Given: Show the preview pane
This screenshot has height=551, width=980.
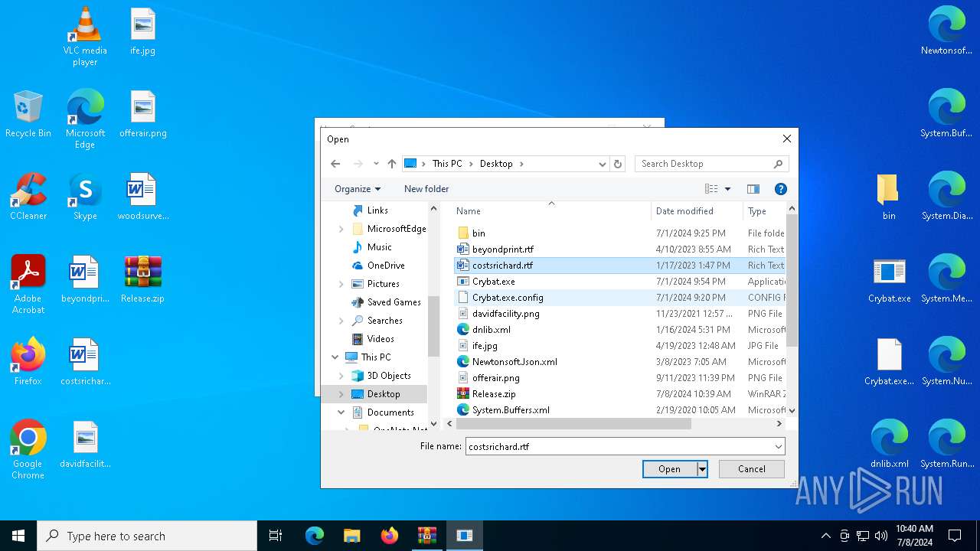Looking at the screenshot, I should 753,189.
